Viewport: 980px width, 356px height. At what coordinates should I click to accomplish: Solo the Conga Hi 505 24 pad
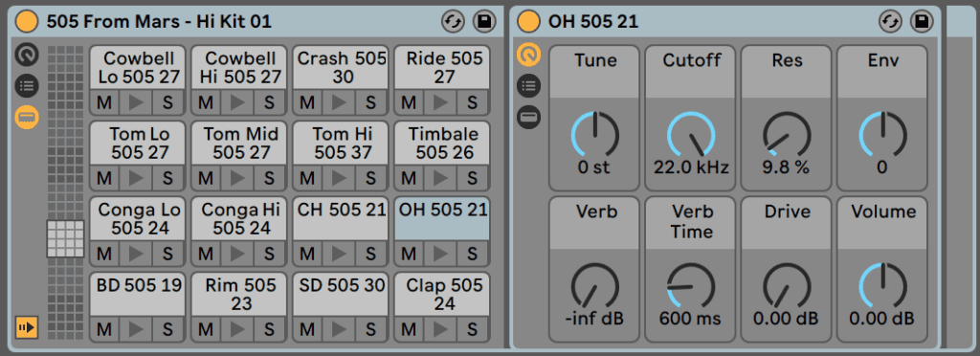point(269,254)
